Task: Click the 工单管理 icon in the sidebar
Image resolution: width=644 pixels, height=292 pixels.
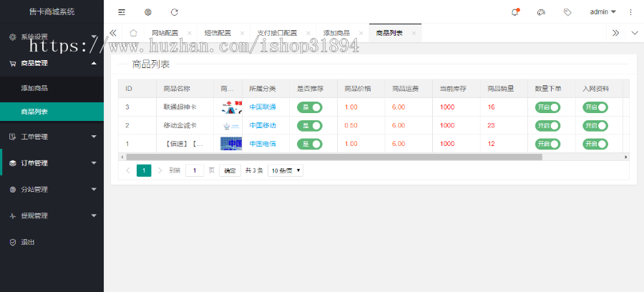Action: pos(13,137)
